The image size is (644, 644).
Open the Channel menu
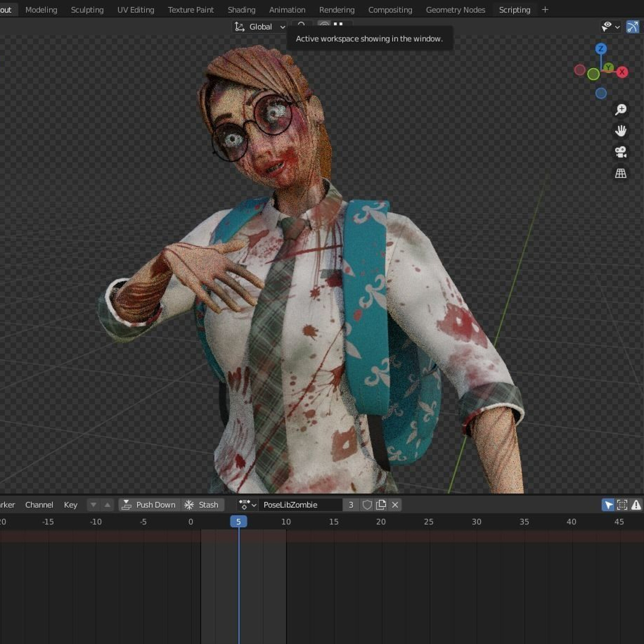[39, 505]
